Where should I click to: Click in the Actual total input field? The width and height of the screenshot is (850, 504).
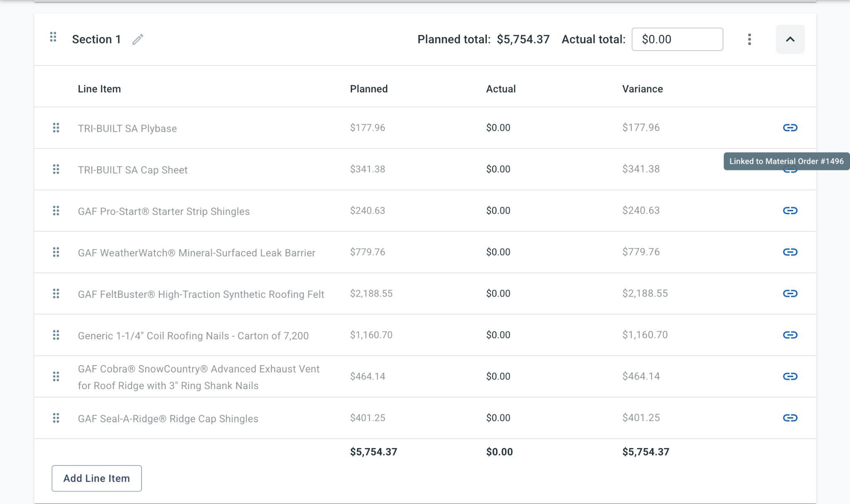click(x=677, y=39)
